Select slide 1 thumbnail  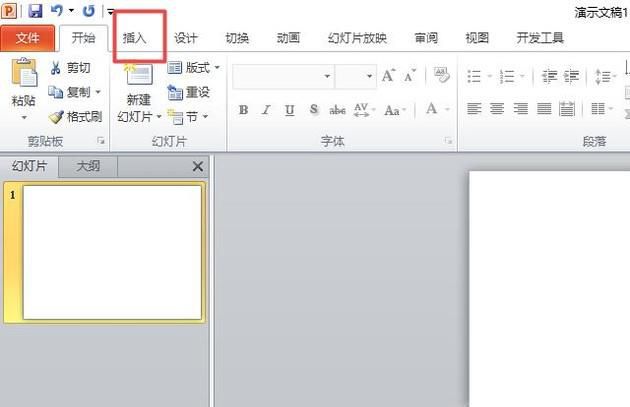[112, 252]
